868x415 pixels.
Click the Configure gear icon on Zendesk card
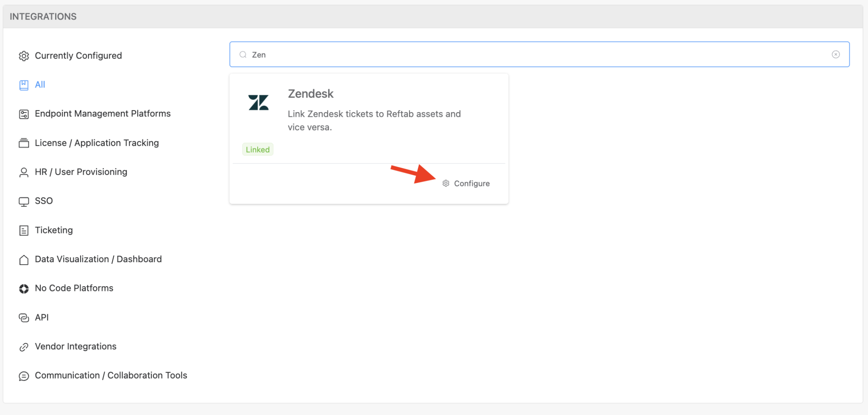click(x=446, y=183)
